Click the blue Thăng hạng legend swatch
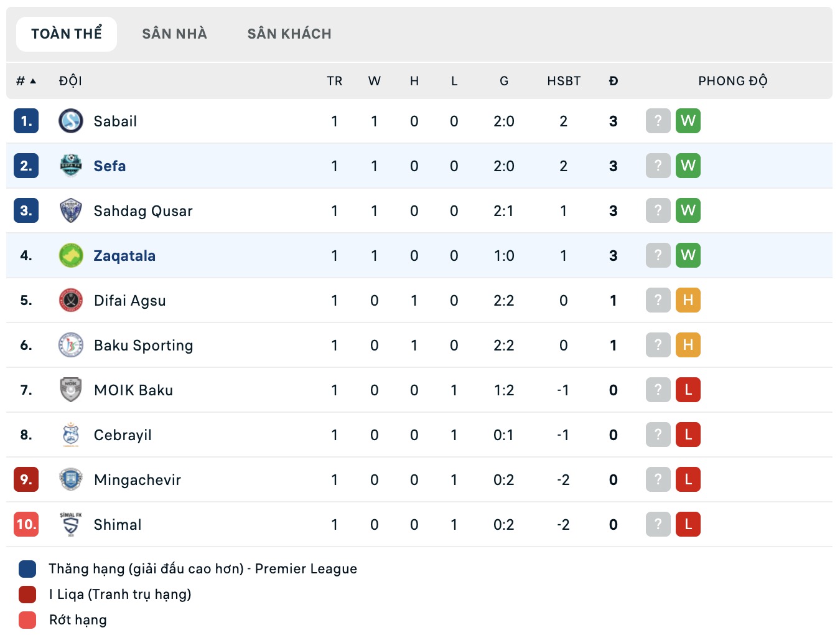 tap(26, 568)
